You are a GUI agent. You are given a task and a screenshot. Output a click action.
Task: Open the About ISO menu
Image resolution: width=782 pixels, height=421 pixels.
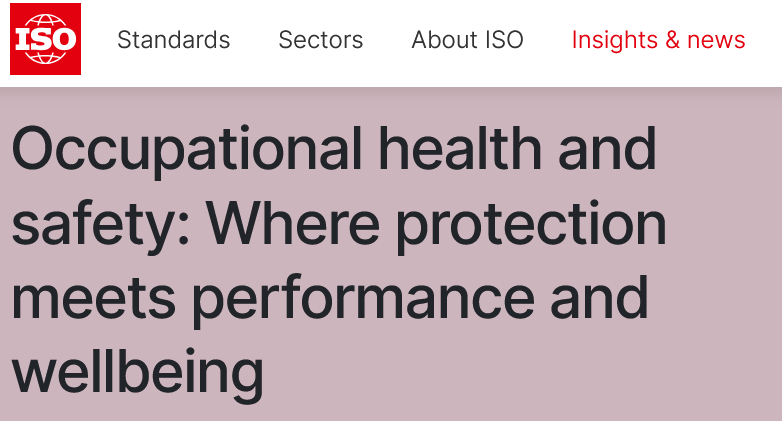click(x=467, y=40)
